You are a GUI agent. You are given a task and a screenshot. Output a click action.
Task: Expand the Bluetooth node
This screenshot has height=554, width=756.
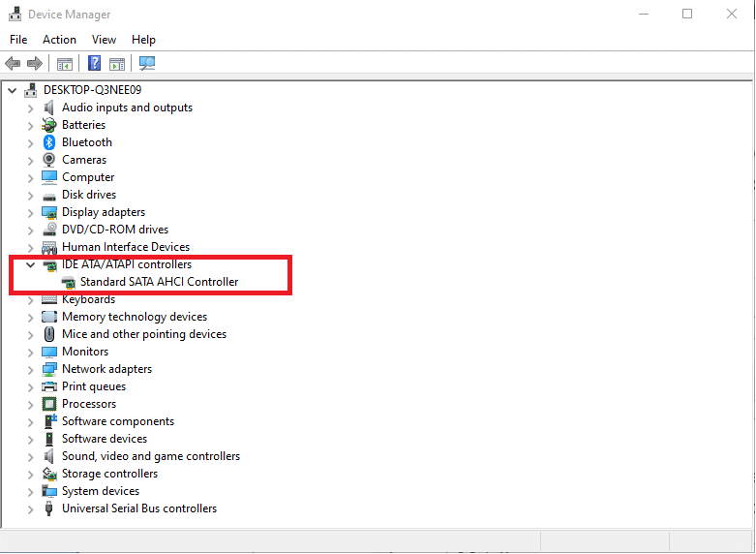pyautogui.click(x=31, y=142)
